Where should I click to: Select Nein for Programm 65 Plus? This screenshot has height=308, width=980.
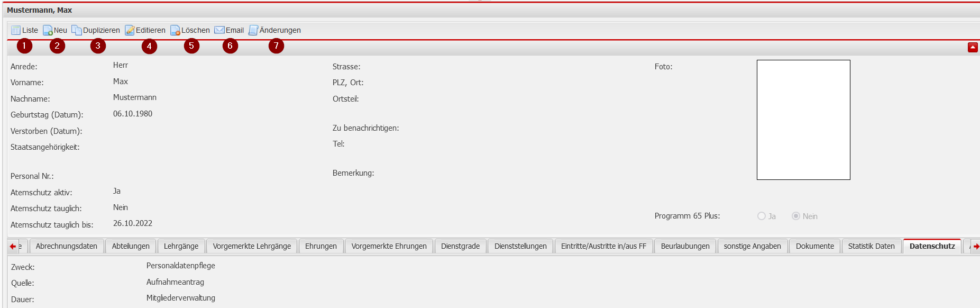coord(795,216)
